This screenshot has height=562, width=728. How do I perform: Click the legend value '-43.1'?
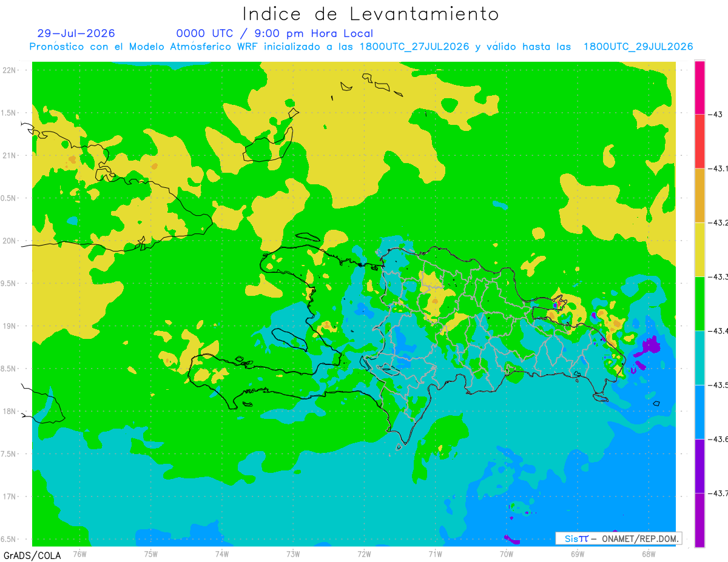coord(718,169)
